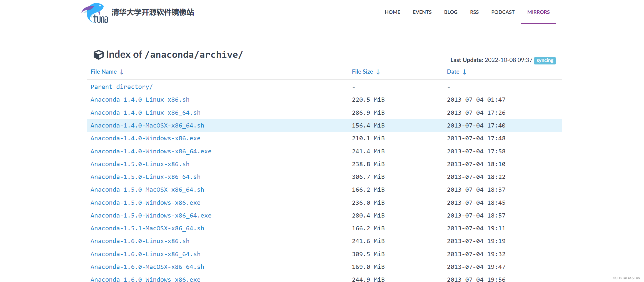Click the date 2013-07-04 17:40
Viewport: 644px width, 282px height.
pyautogui.click(x=476, y=125)
